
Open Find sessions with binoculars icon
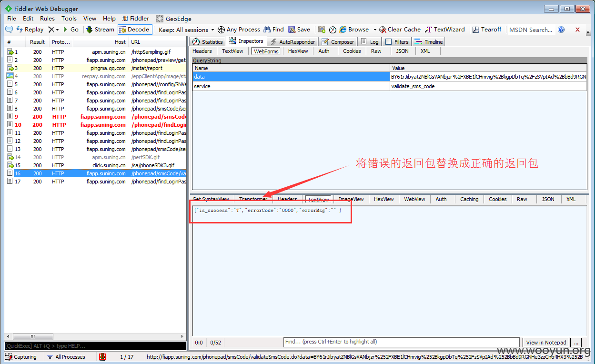tap(273, 30)
